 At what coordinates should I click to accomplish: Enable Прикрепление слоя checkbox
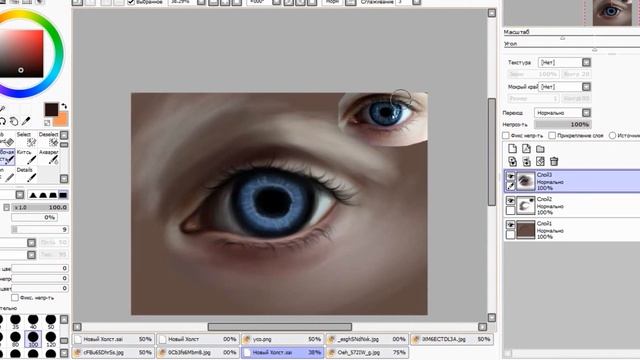pyautogui.click(x=552, y=135)
